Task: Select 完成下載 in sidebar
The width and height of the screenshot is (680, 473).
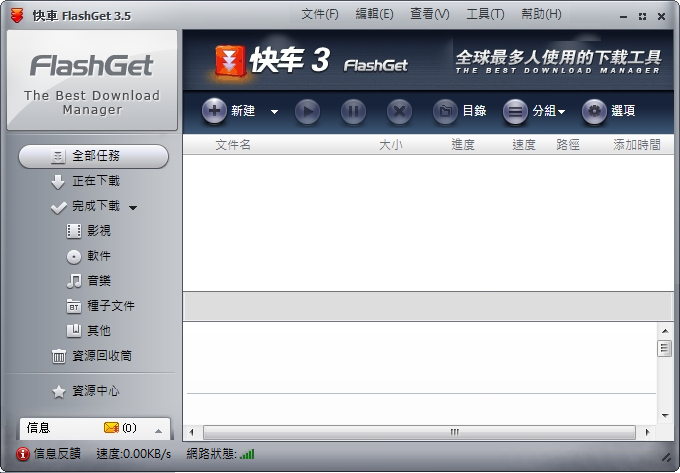Action: point(96,206)
